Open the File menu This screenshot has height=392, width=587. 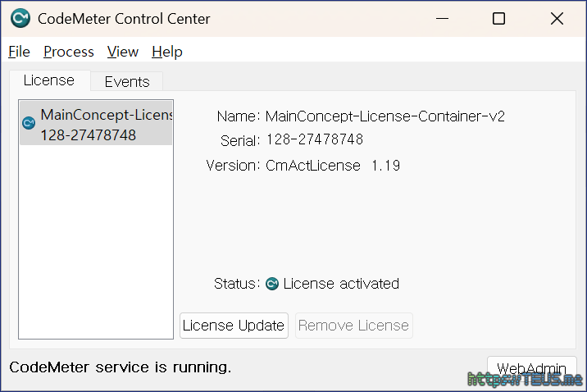19,52
